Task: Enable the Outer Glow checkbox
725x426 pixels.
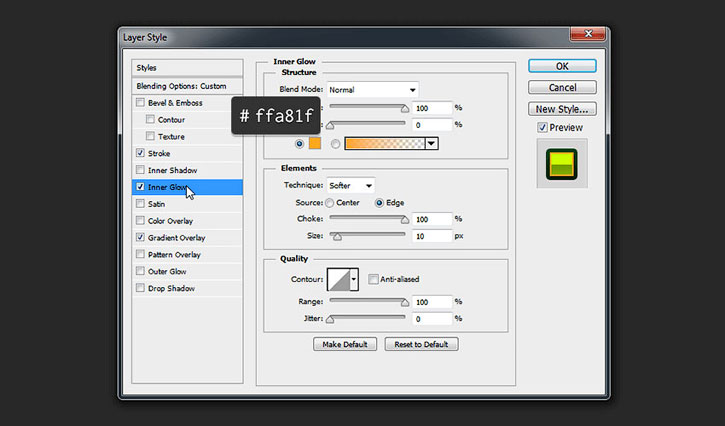Action: 140,271
